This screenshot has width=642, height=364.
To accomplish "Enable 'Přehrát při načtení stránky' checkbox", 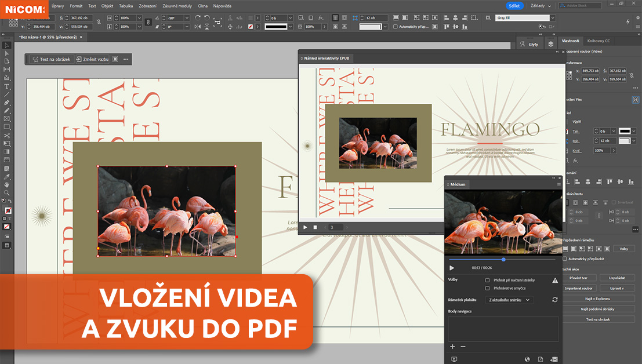I will click(x=487, y=280).
